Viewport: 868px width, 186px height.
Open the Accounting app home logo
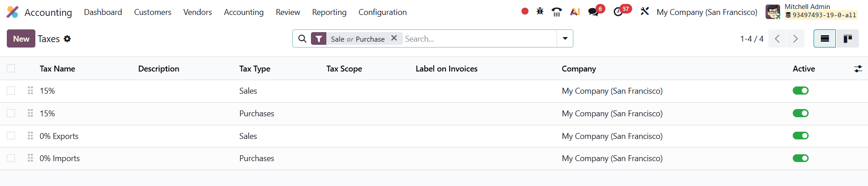13,12
